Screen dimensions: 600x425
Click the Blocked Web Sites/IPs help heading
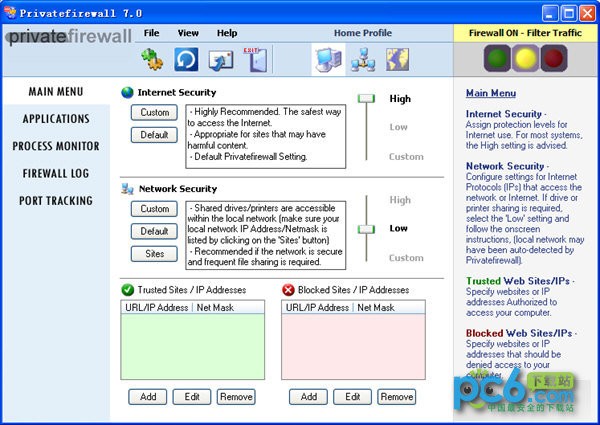[519, 333]
